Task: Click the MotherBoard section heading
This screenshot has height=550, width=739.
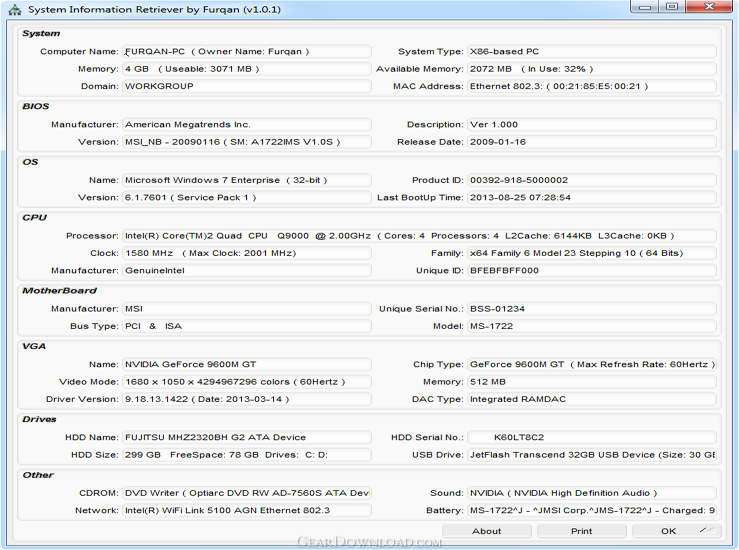Action: point(59,291)
